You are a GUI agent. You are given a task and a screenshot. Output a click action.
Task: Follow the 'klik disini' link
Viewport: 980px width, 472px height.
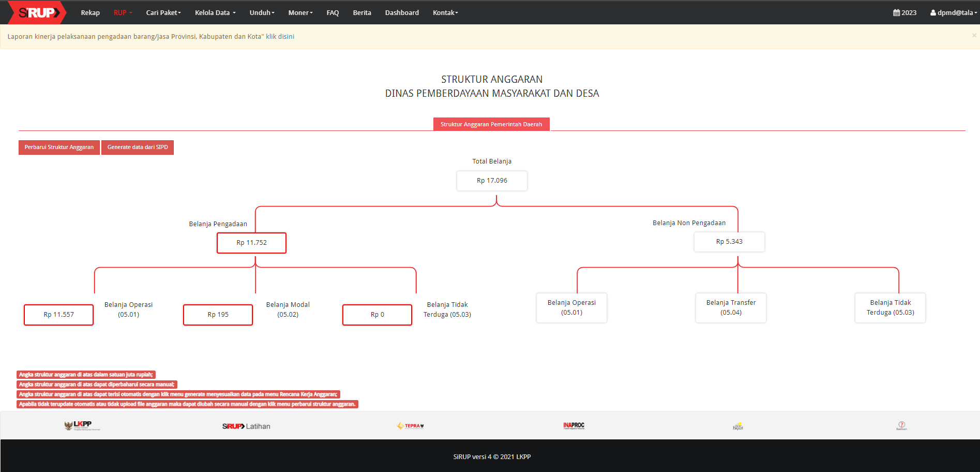click(280, 37)
